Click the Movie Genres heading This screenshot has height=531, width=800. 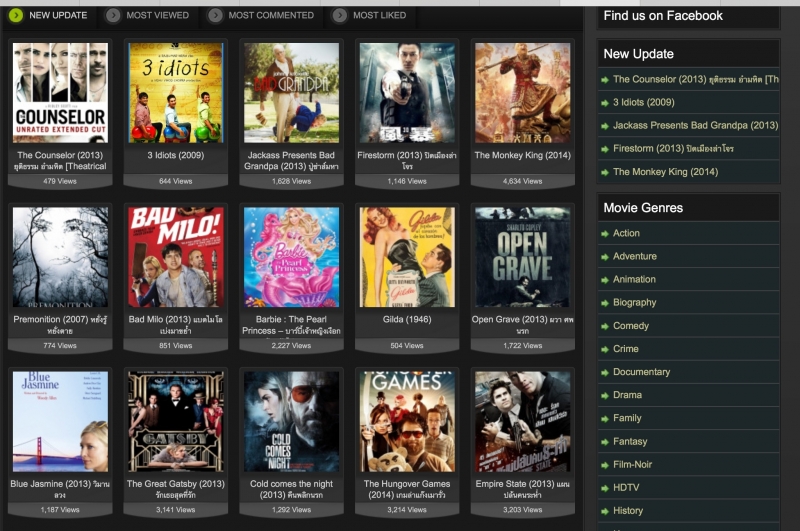pos(643,208)
